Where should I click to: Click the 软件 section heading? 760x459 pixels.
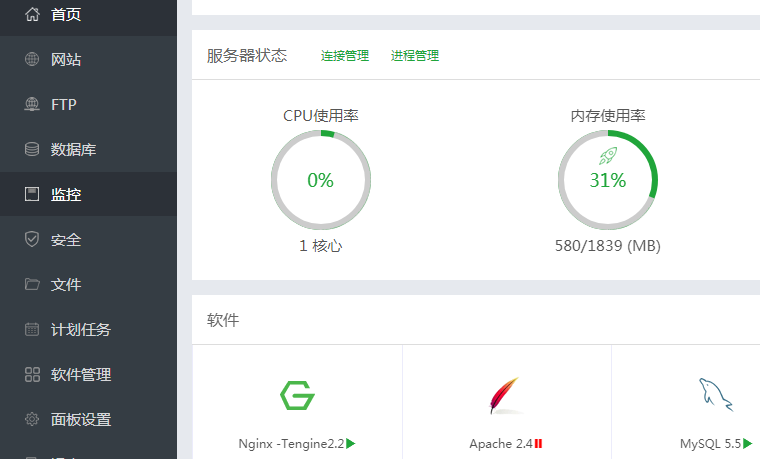pyautogui.click(x=223, y=320)
